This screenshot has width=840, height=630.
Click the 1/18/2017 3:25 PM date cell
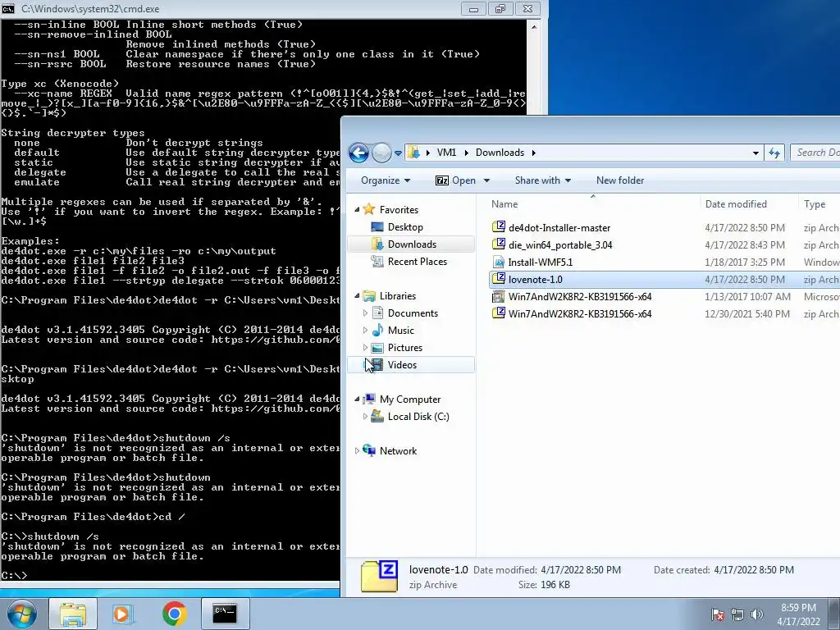coord(745,262)
